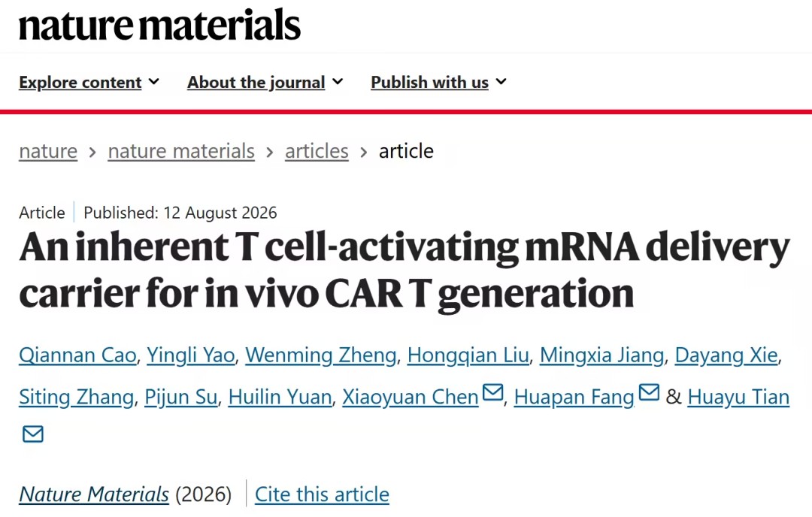The height and width of the screenshot is (517, 812).
Task: Go to the nature breadcrumb link
Action: coord(48,151)
